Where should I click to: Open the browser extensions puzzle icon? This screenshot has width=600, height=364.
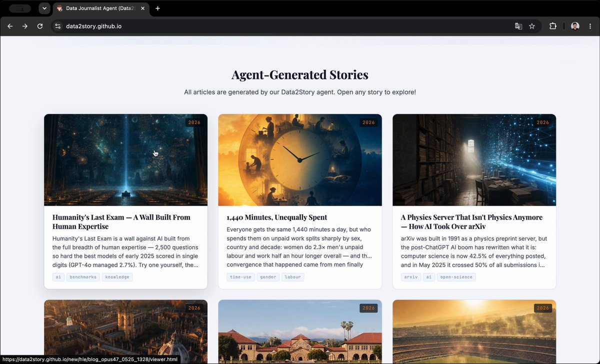pos(553,26)
